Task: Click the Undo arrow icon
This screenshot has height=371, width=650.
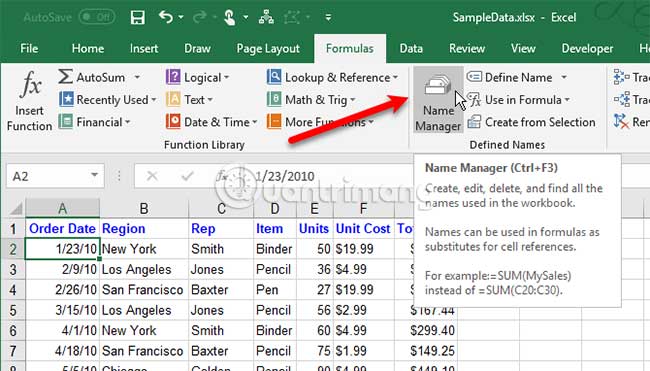Action: [166, 17]
